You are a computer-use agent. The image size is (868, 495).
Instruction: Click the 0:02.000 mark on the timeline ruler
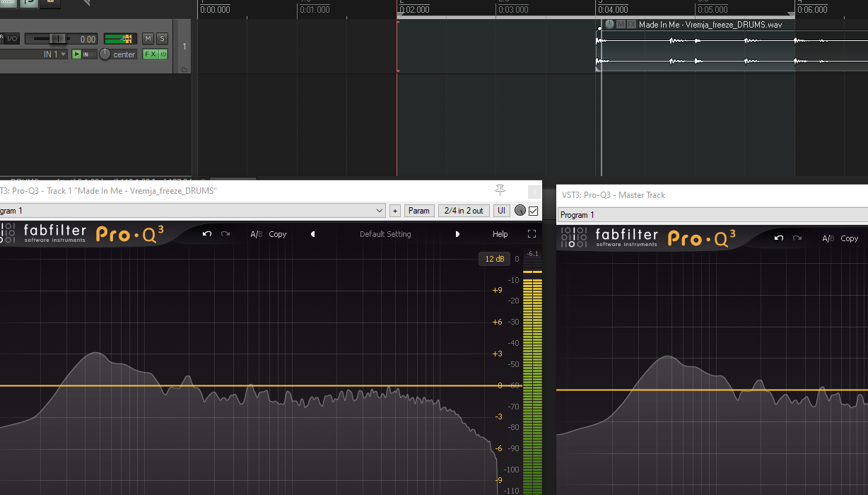click(414, 9)
